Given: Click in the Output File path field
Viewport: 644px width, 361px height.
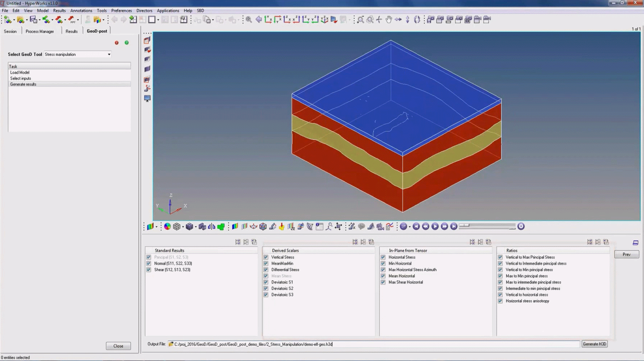Looking at the screenshot, I should [x=361, y=344].
